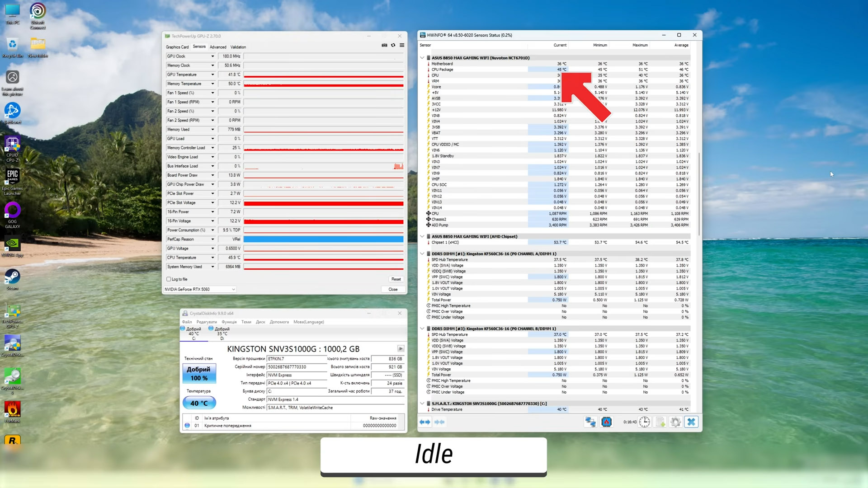This screenshot has height=488, width=868.
Task: Open the GPU Temperature sensor dropdown
Action: pos(212,75)
